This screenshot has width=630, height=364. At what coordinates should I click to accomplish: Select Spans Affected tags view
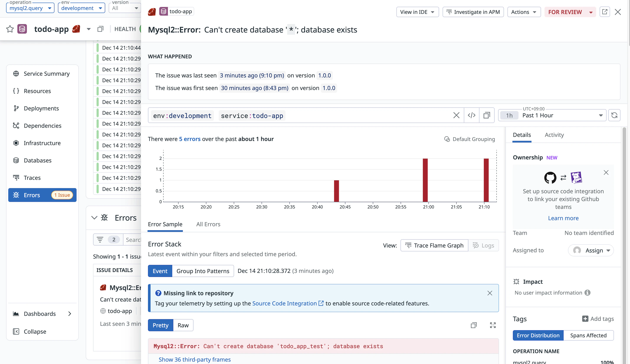pyautogui.click(x=588, y=335)
